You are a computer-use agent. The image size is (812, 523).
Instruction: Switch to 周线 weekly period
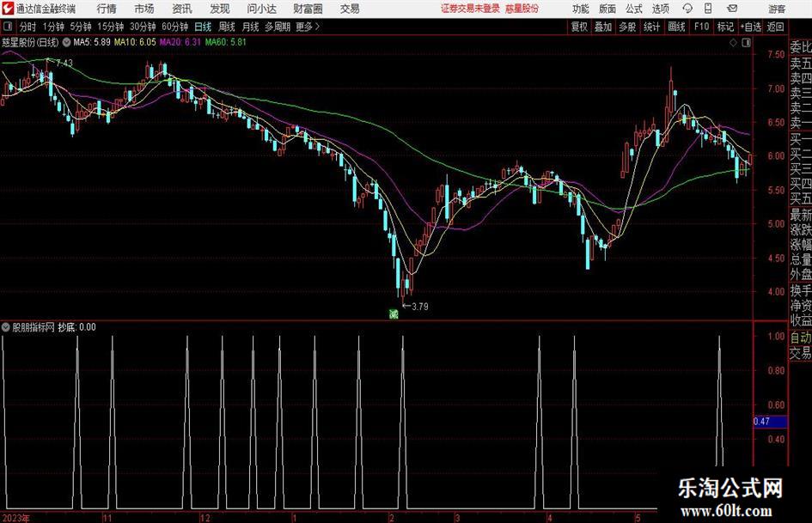(226, 27)
